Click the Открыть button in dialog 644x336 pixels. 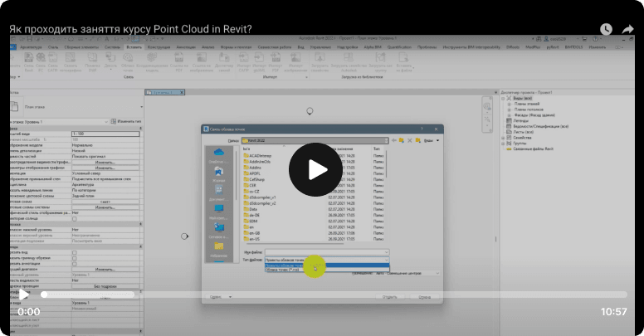point(389,296)
